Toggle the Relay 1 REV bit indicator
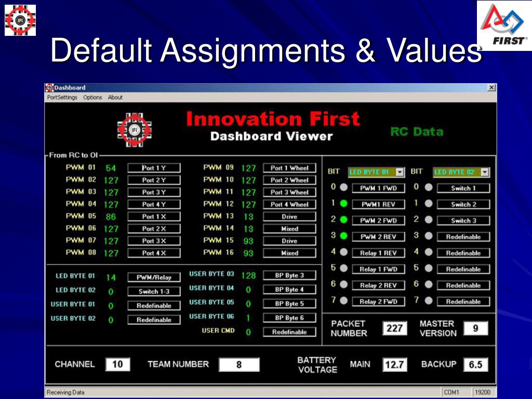The height and width of the screenshot is (399, 532). 344,252
